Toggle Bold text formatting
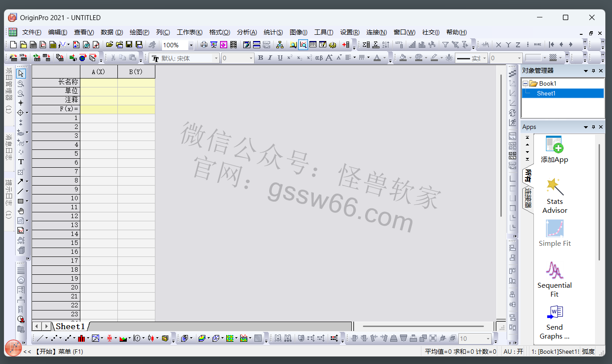612x364 pixels. [261, 58]
